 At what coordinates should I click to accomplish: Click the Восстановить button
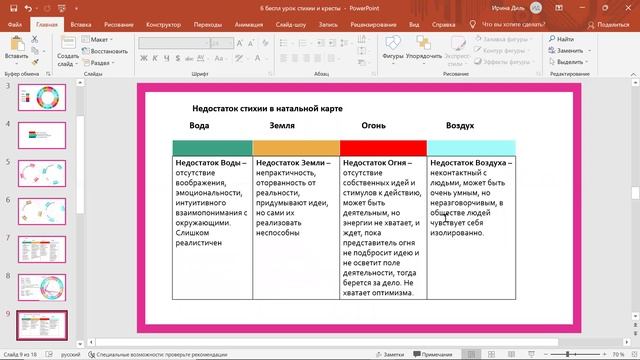pos(105,51)
